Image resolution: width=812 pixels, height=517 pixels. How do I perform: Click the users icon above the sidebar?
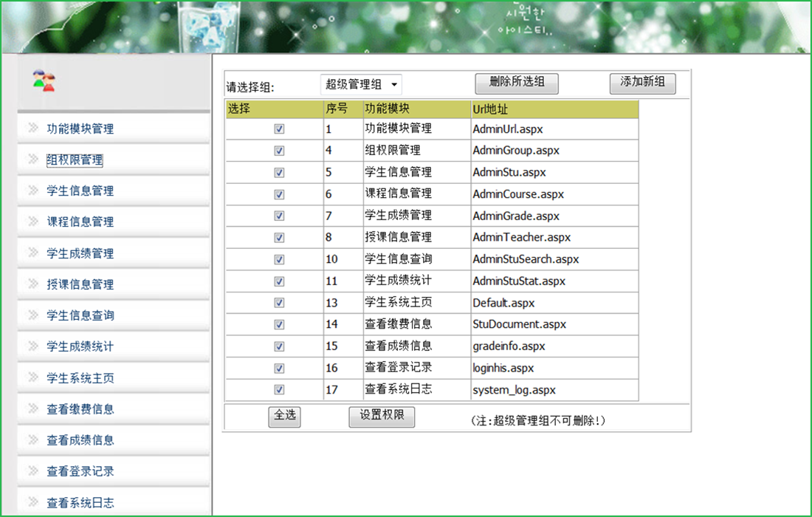click(x=44, y=81)
